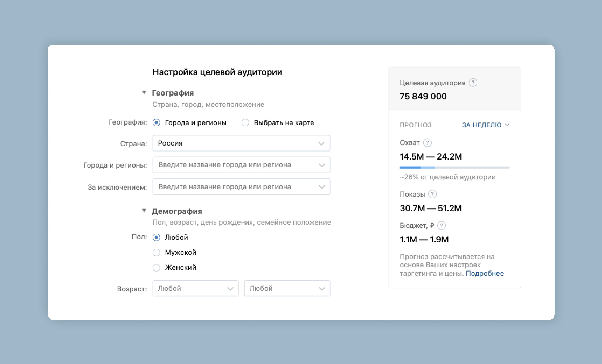
Task: Click the 14.5M — 24.2M reach value
Action: pos(431,157)
